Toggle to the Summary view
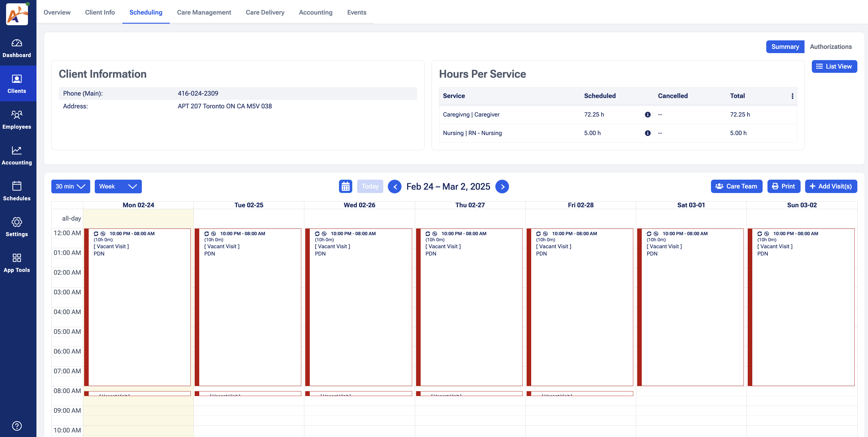Screen dimensions: 868x437 [x=785, y=47]
